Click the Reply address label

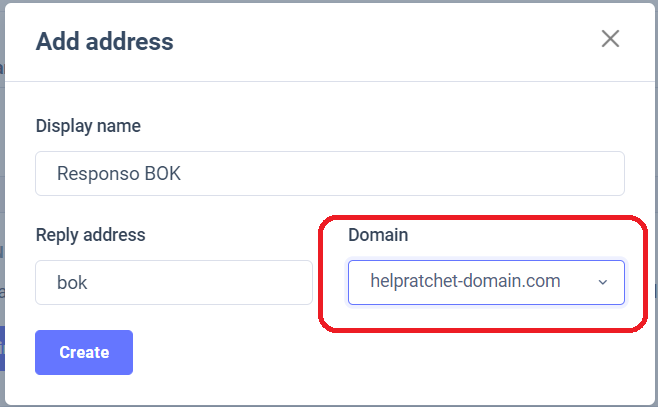tap(91, 235)
